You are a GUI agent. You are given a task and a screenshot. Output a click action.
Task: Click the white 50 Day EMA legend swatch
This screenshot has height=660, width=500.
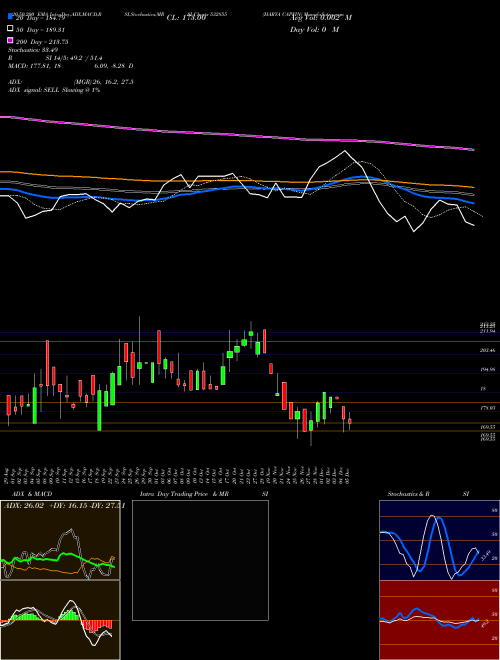[x=10, y=29]
